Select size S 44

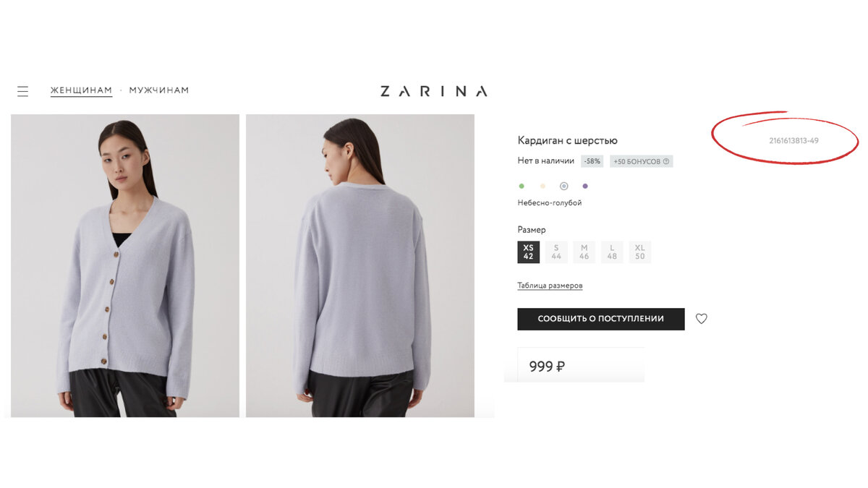556,252
